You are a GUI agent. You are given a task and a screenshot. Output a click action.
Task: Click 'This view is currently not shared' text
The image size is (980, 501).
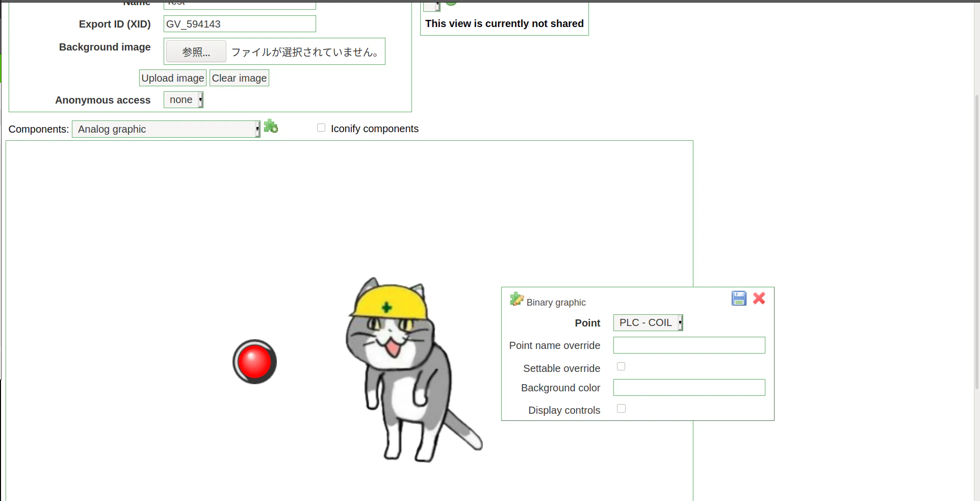click(x=504, y=23)
